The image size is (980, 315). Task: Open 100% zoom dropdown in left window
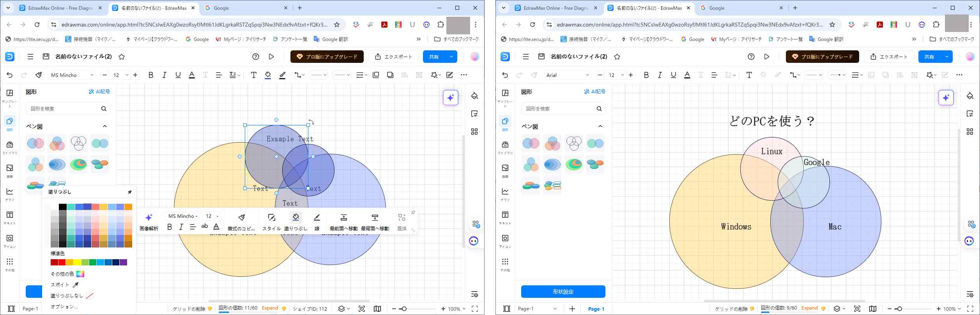457,309
